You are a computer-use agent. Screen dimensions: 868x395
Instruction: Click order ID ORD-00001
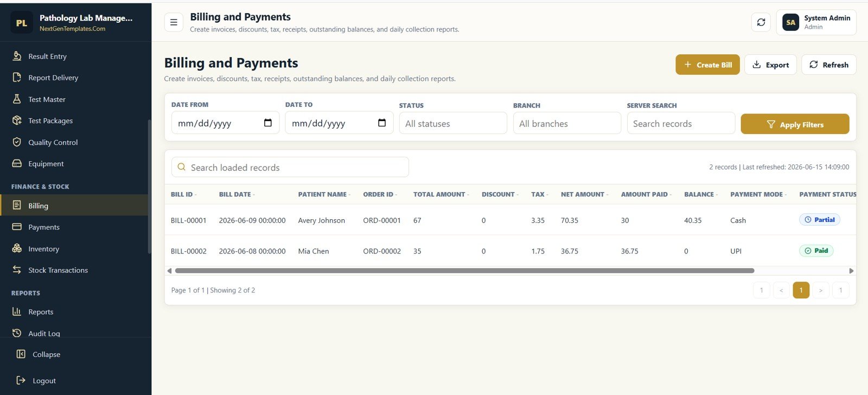point(382,220)
